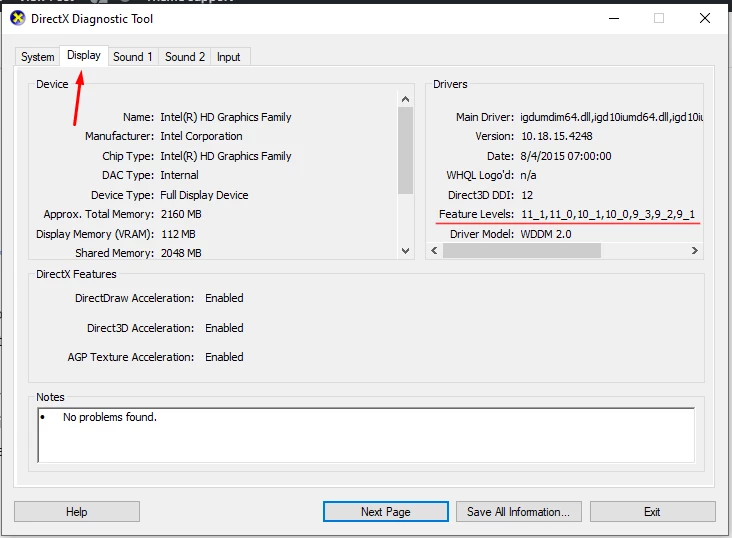Click the Feature Levels value list
This screenshot has height=538, width=732.
click(x=608, y=214)
